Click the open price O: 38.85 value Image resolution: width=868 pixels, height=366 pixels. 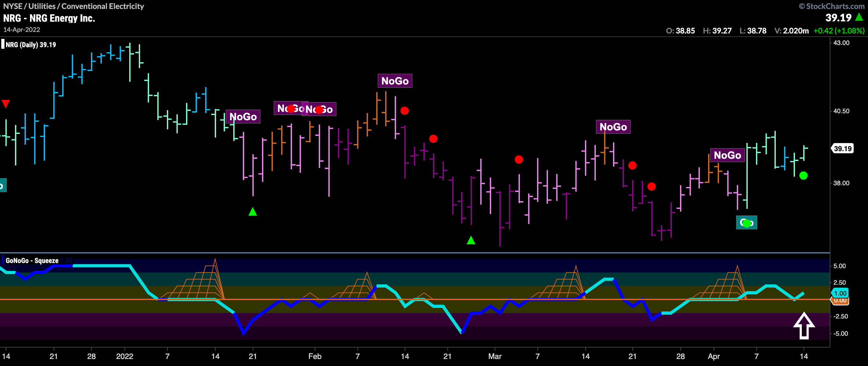coord(680,31)
